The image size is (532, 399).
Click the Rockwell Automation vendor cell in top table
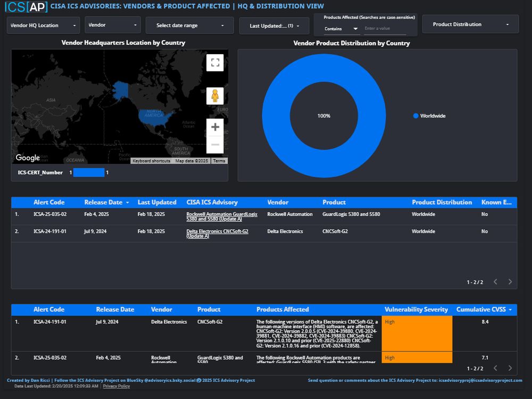pos(290,214)
